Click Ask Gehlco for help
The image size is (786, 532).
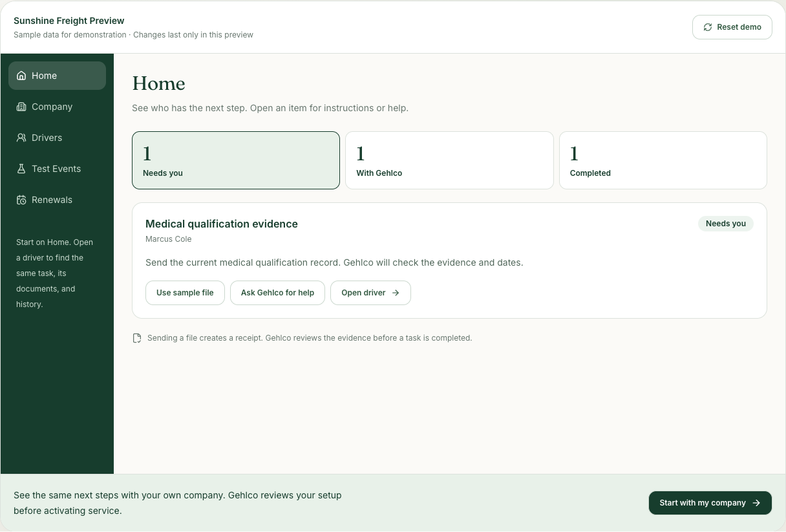tap(277, 293)
